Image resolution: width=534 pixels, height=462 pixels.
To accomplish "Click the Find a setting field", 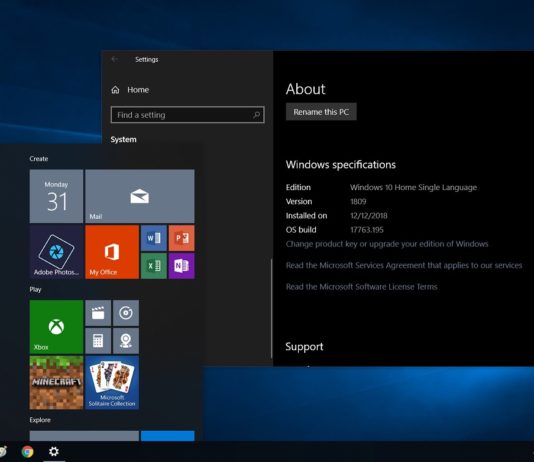I will pyautogui.click(x=188, y=115).
